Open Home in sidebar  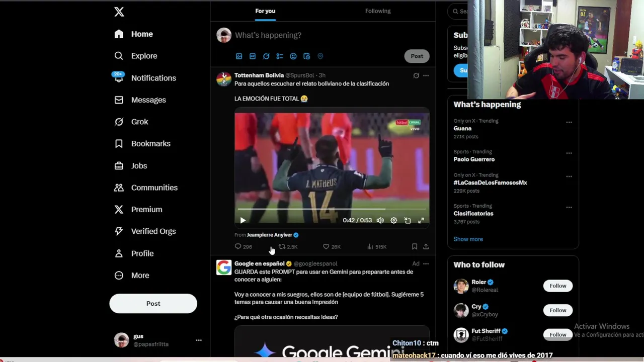tap(133, 34)
